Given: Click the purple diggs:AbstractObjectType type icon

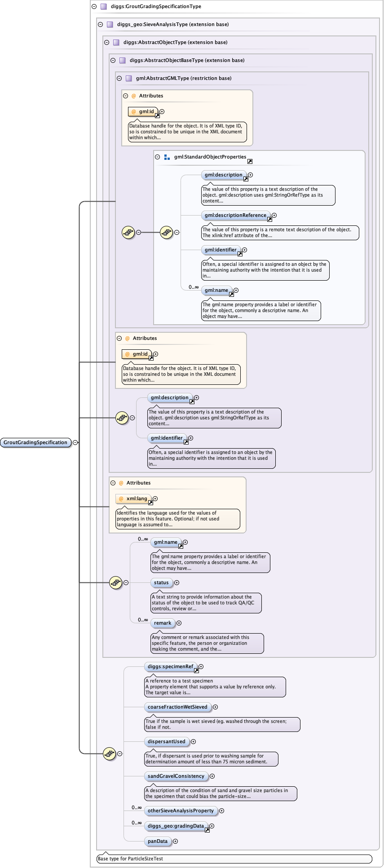Looking at the screenshot, I should [116, 43].
